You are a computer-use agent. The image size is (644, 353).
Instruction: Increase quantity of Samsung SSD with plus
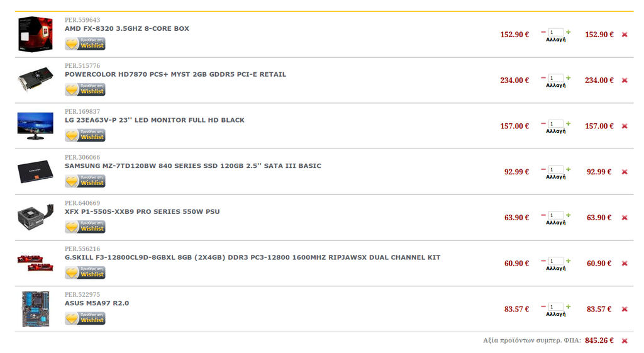click(x=569, y=169)
